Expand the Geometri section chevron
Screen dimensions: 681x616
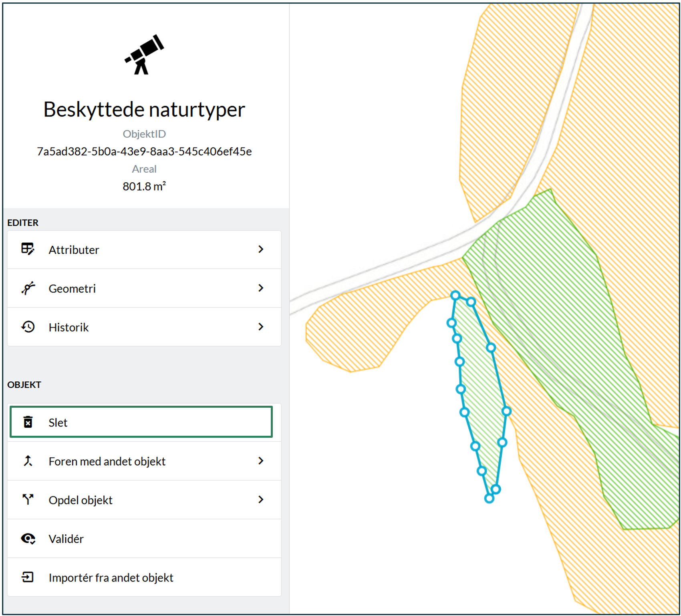pyautogui.click(x=261, y=288)
